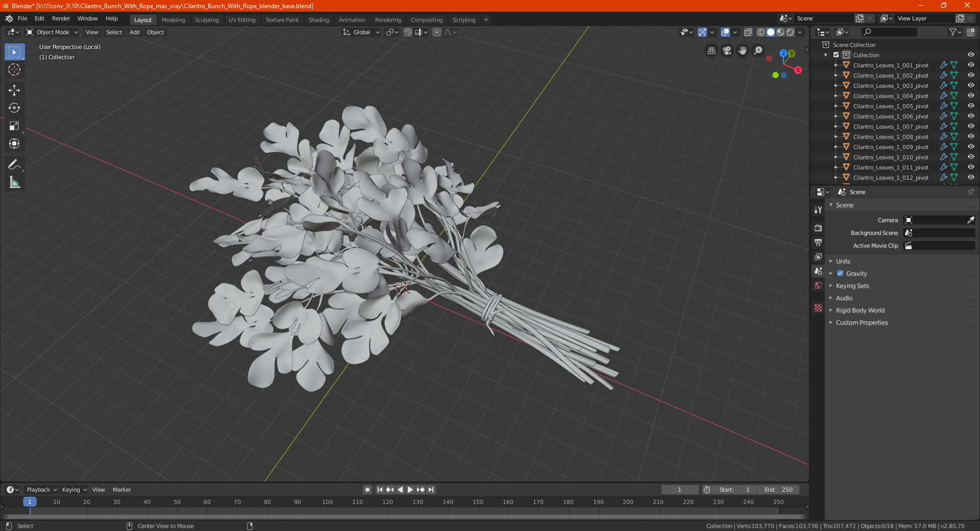The width and height of the screenshot is (980, 531).
Task: Switch to the Shading workspace tab
Action: (x=318, y=20)
